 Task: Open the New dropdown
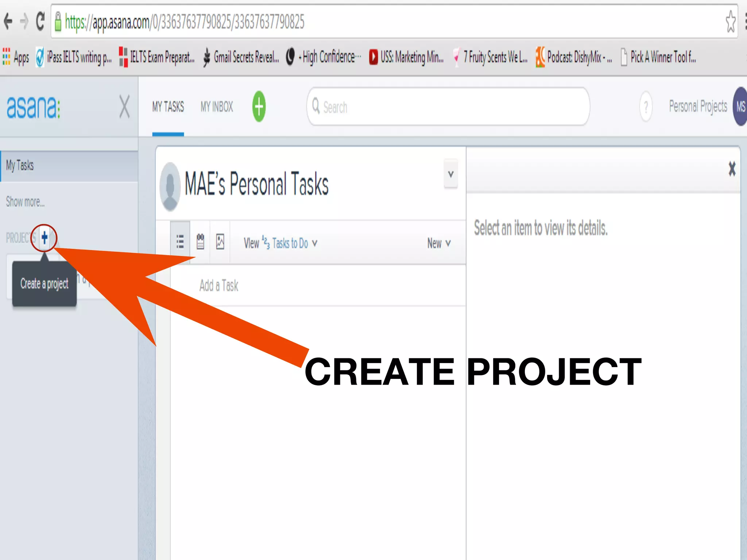[439, 243]
